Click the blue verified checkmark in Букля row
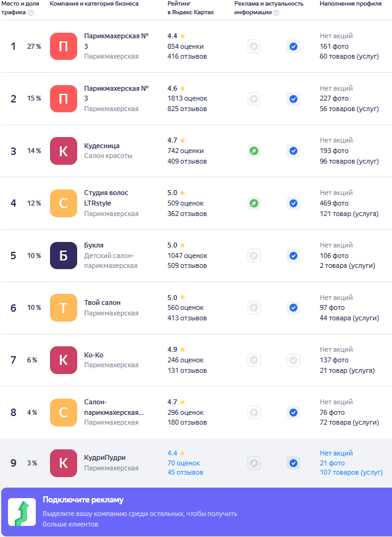This screenshot has width=392, height=537. point(293,256)
